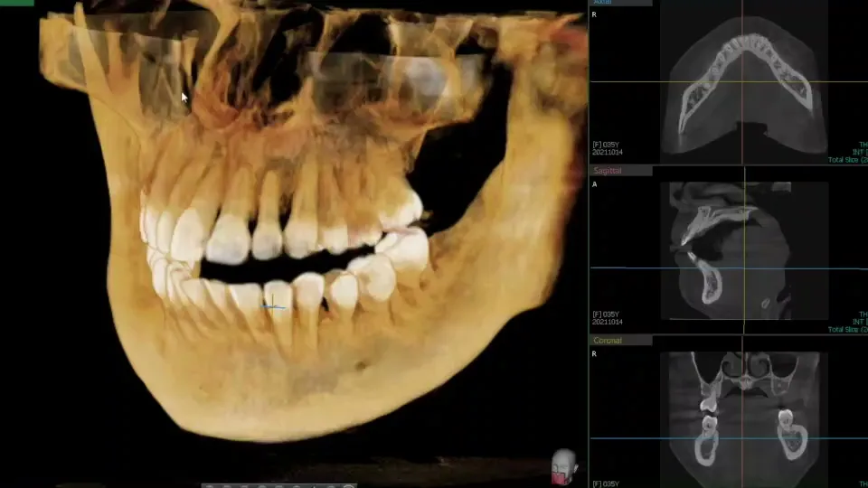The image size is (868, 488).
Task: Click the first icon in bottom toolbar strip
Action: (x=209, y=486)
